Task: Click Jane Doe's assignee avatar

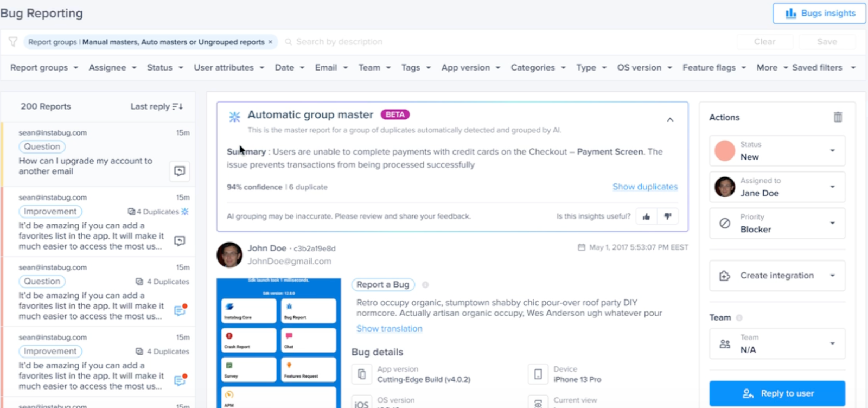Action: pyautogui.click(x=725, y=187)
